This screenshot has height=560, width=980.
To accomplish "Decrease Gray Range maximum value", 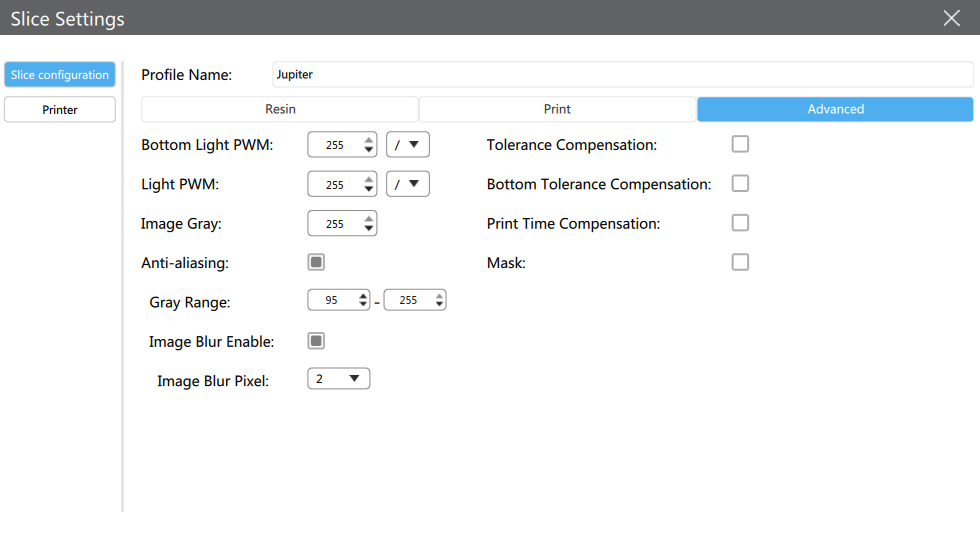I will tap(439, 305).
